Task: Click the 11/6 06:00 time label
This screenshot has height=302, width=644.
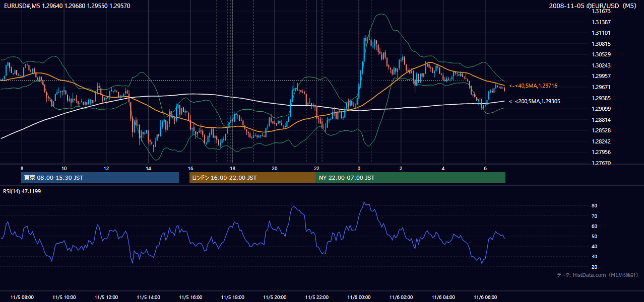Action: [x=485, y=297]
